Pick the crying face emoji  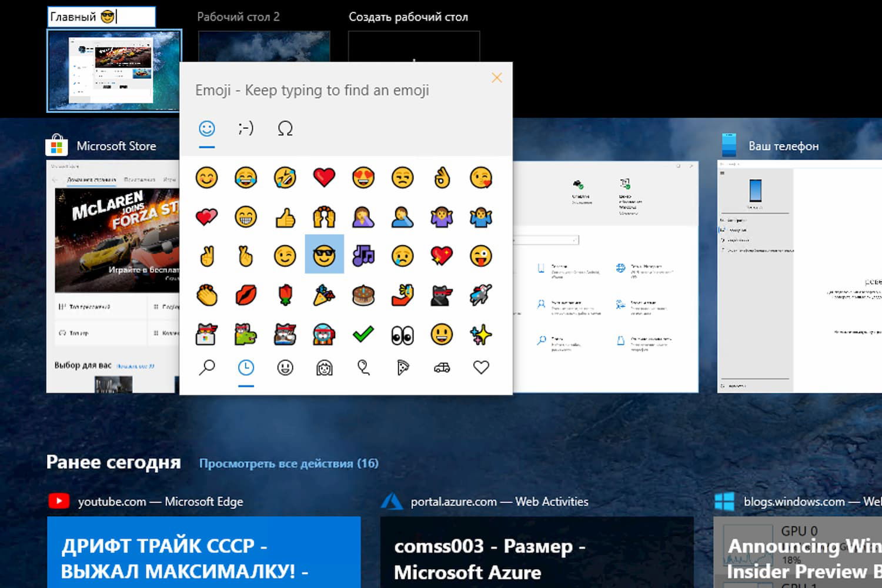[403, 256]
